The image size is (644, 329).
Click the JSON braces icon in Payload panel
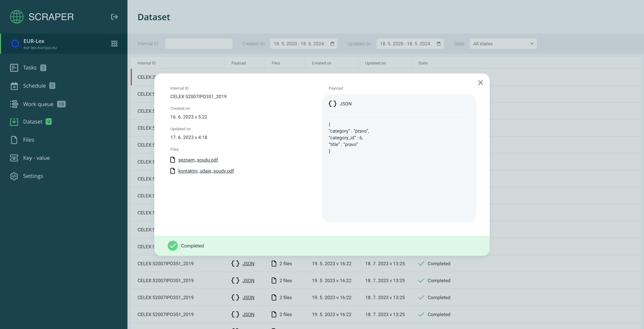tap(332, 104)
